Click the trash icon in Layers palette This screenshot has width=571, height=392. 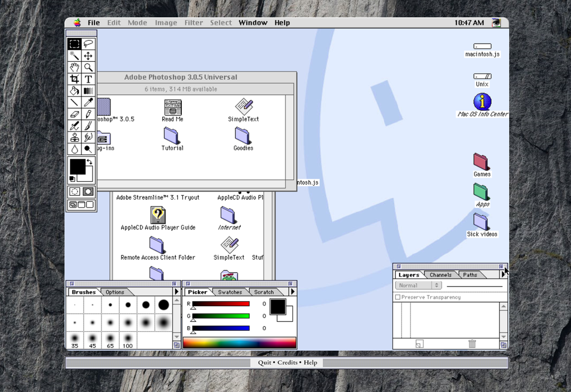pyautogui.click(x=472, y=343)
